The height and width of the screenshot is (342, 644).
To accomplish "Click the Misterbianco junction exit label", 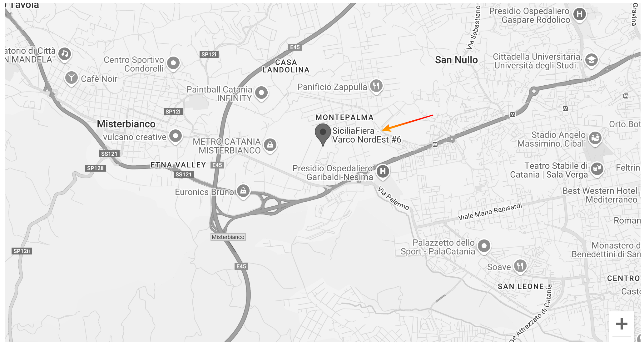I will (228, 237).
